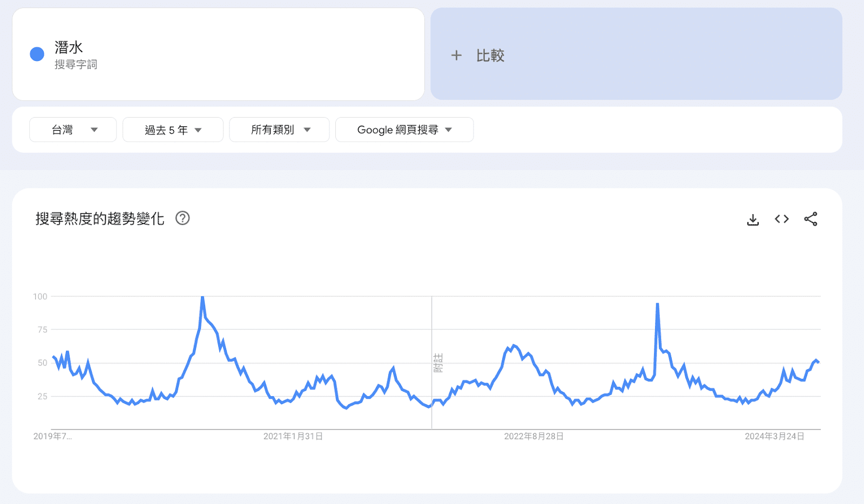Click the 搜尋字詞 label under 潛水

76,65
